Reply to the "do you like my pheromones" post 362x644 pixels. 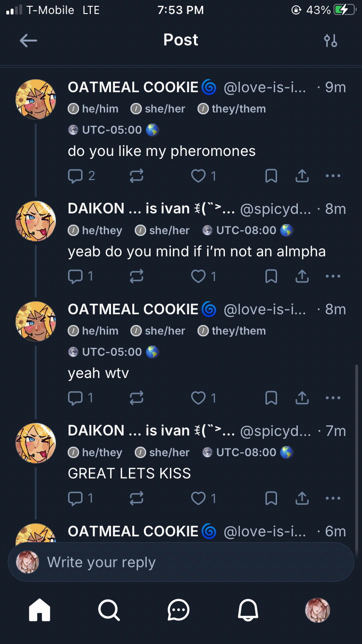click(76, 176)
